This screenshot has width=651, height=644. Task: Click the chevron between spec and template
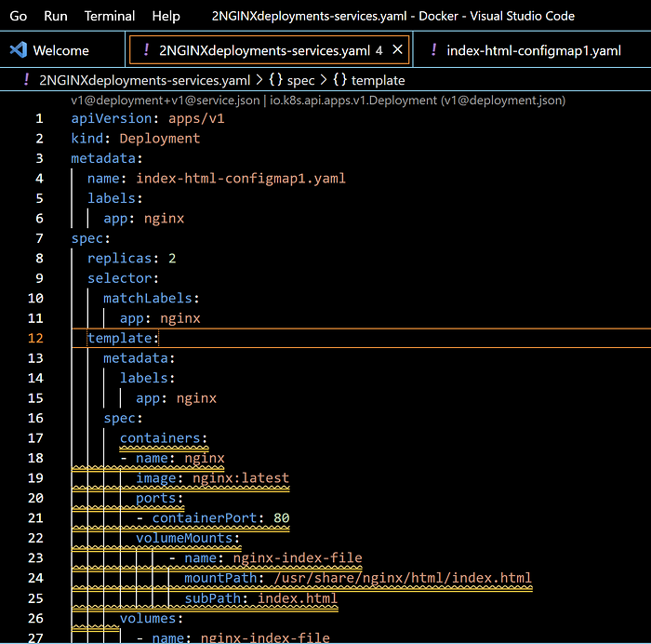[x=324, y=80]
